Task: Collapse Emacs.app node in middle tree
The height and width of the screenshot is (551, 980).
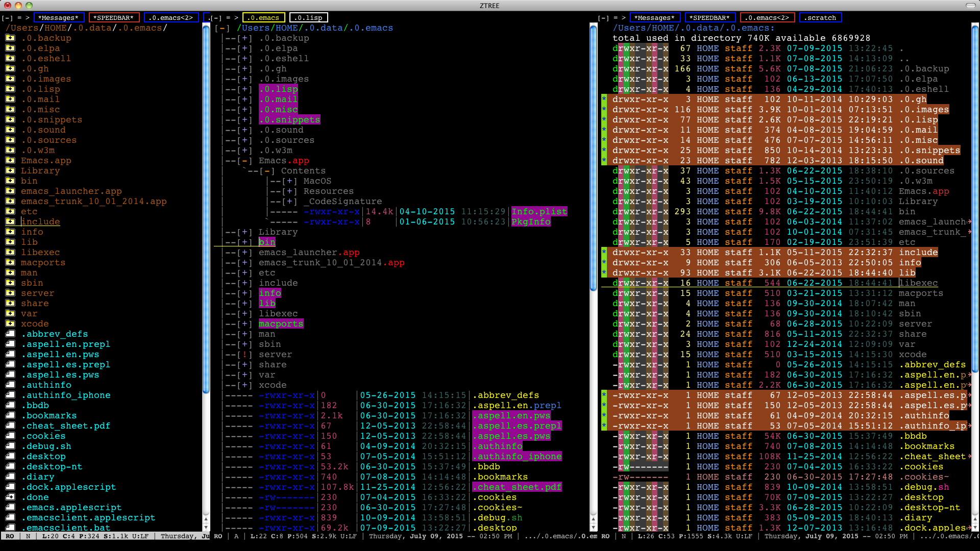Action: (245, 161)
